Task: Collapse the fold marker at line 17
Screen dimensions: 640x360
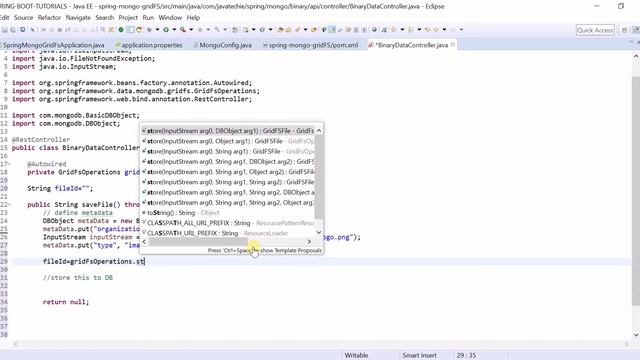Action: 9,164
